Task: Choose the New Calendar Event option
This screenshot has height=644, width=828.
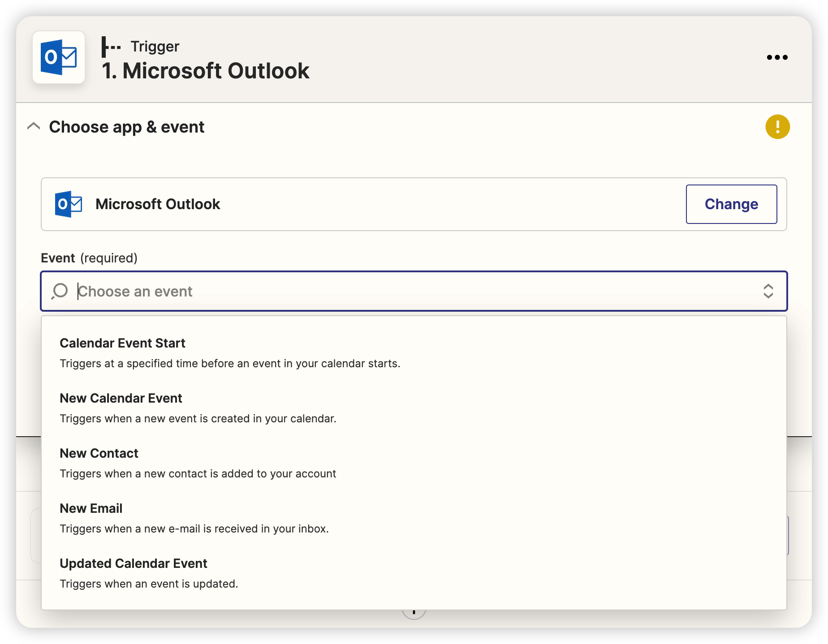Action: point(121,398)
